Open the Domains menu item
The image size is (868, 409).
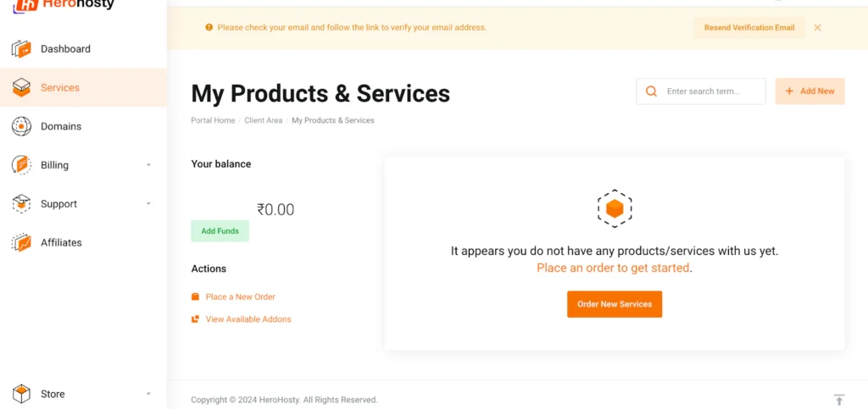click(61, 127)
